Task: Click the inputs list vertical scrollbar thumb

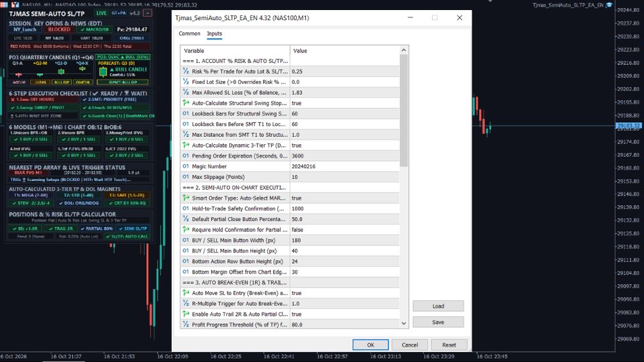Action: 403,110
